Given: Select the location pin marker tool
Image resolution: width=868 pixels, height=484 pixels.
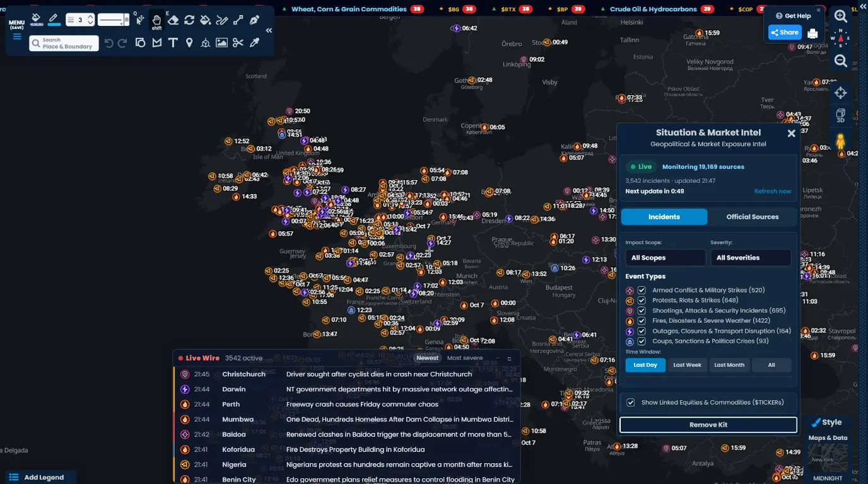Looking at the screenshot, I should pyautogui.click(x=189, y=43).
